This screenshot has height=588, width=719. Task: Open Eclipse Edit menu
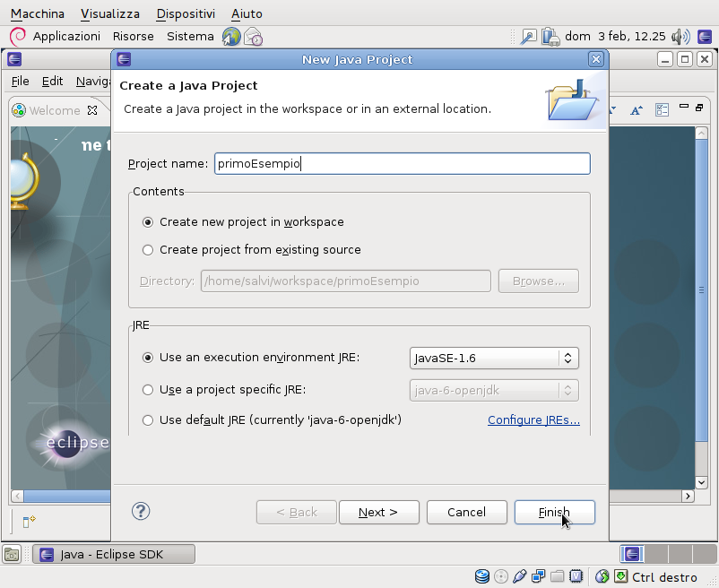[x=52, y=82]
